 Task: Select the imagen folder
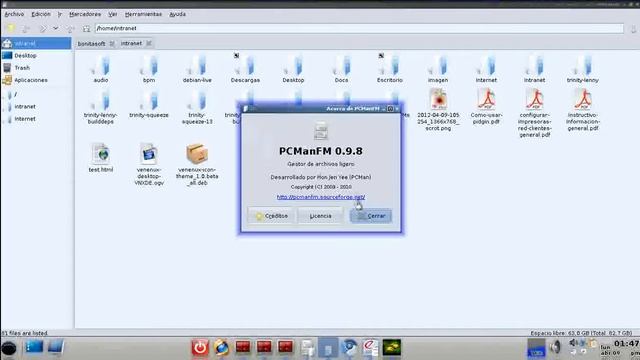tap(438, 69)
